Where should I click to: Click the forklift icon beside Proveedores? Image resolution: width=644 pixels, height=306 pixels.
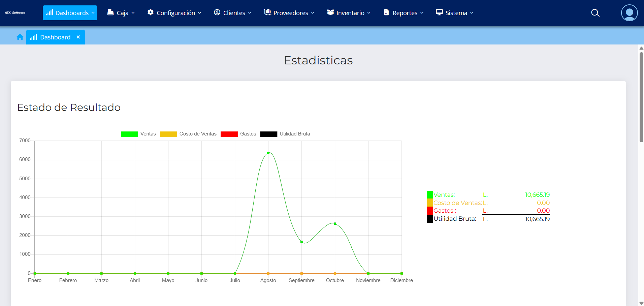267,12
